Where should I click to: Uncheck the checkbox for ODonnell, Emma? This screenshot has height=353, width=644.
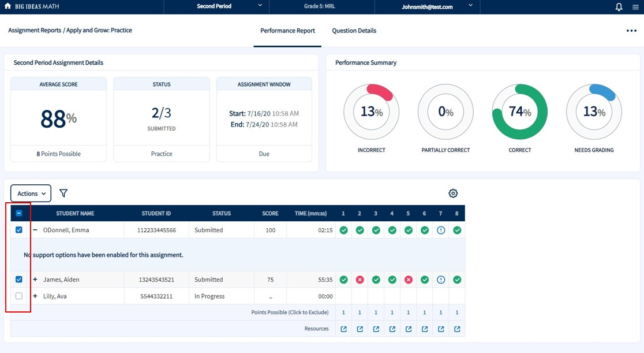point(19,230)
